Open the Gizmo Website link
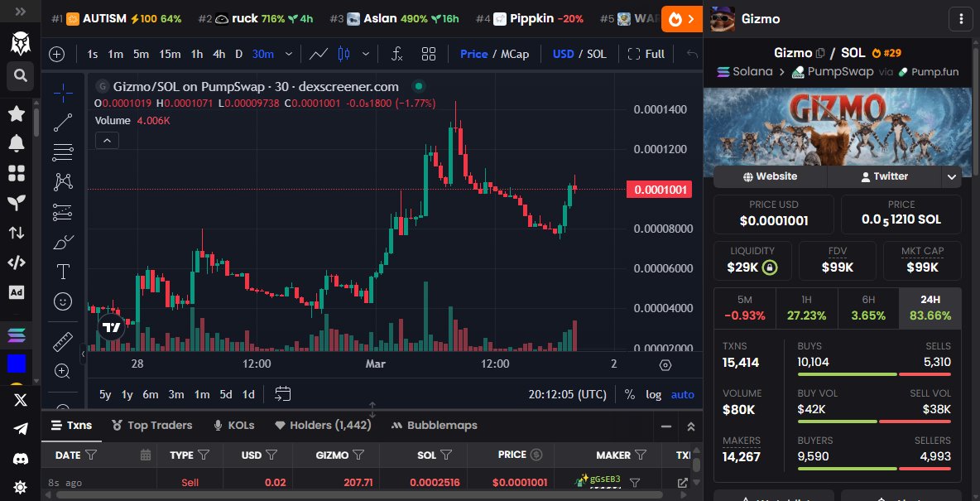 coord(770,177)
